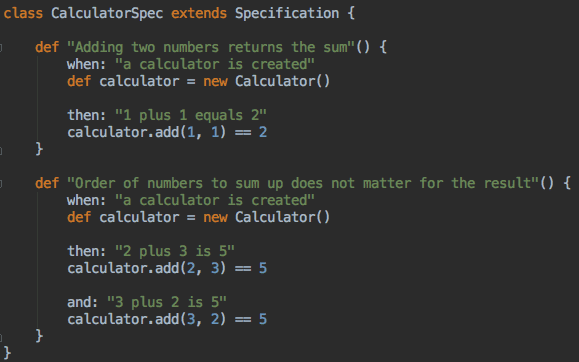The image size is (579, 362).
Task: Click the "2 plus 3 is 5" string
Action: click(x=175, y=251)
